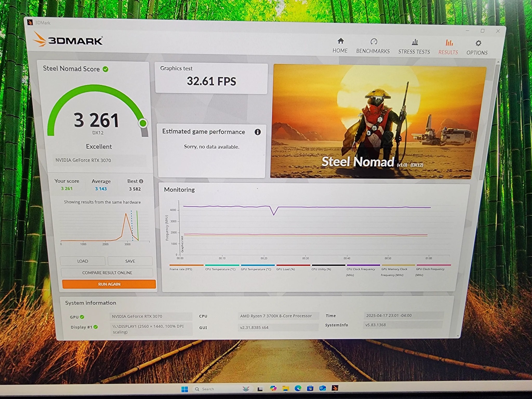Click the 3DMark title bar app icon

pyautogui.click(x=30, y=22)
